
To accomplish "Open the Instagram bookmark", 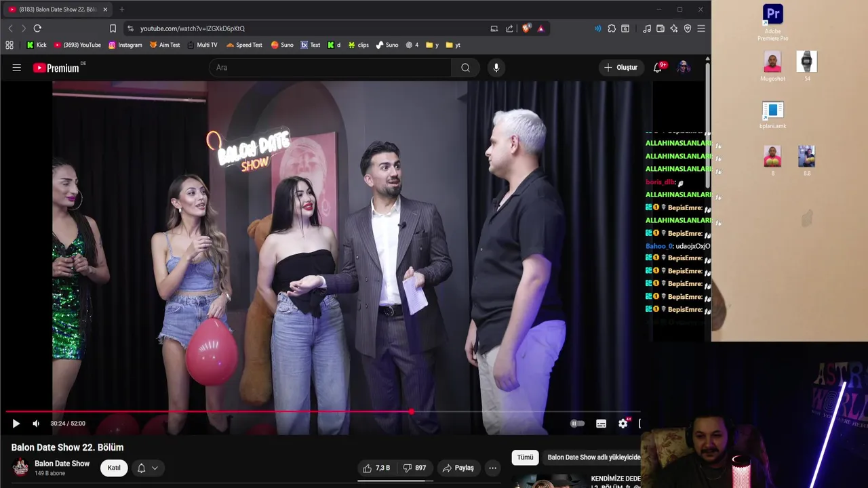I will click(125, 45).
